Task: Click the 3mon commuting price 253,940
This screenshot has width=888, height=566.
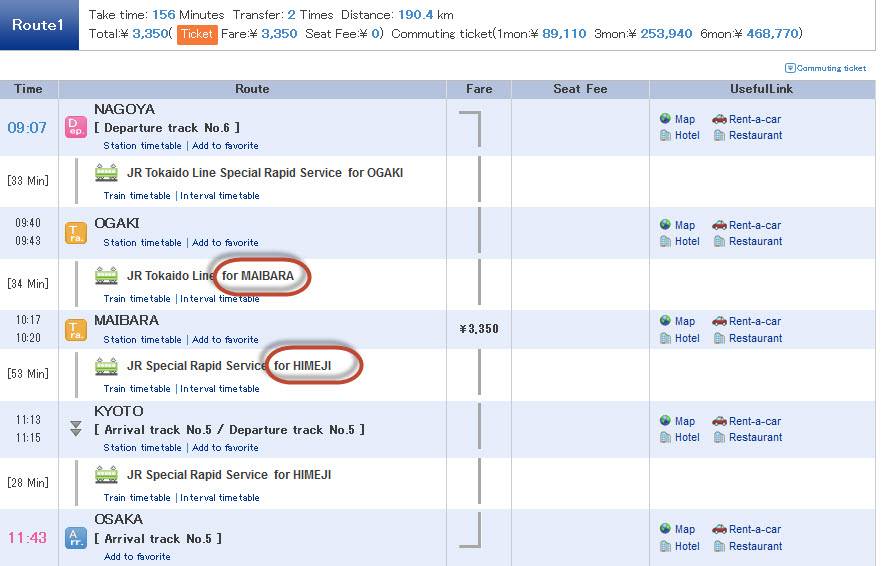Action: (x=666, y=33)
